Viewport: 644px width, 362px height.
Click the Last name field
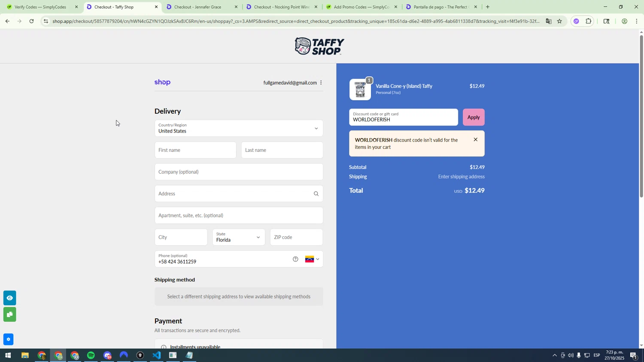point(282,150)
